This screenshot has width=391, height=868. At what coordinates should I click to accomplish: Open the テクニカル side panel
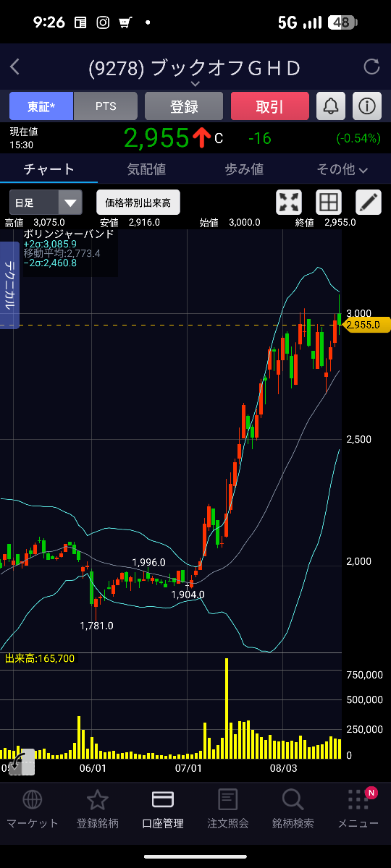(10, 286)
